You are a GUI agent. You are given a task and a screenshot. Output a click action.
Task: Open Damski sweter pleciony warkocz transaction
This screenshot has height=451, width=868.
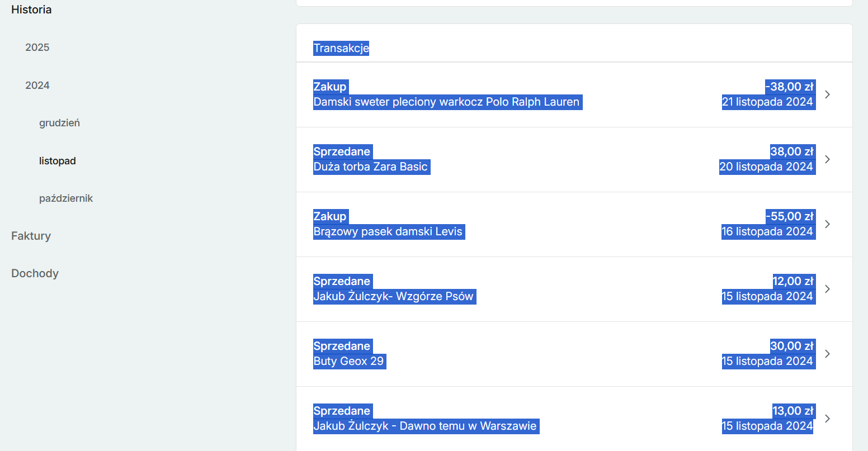[x=446, y=102]
